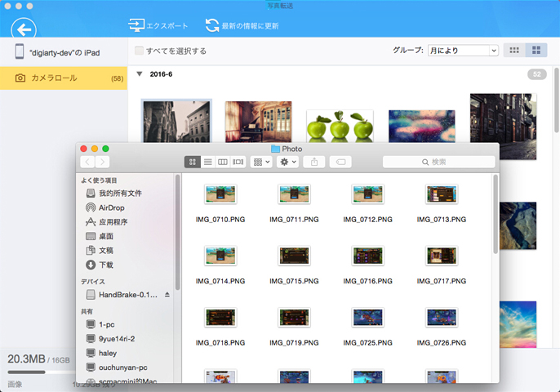This screenshot has height=392, width=560.
Task: Click the 20.3MB storage usage text
Action: click(26, 359)
